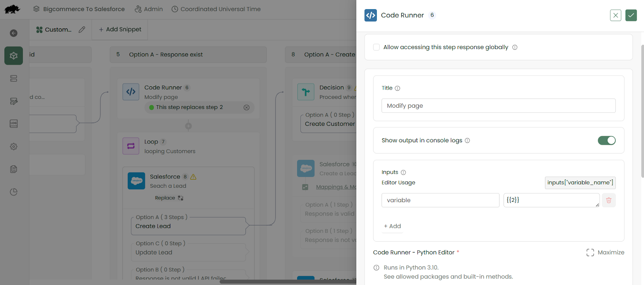Click the warning triangle on Salesforce 8
644x285 pixels.
(193, 177)
